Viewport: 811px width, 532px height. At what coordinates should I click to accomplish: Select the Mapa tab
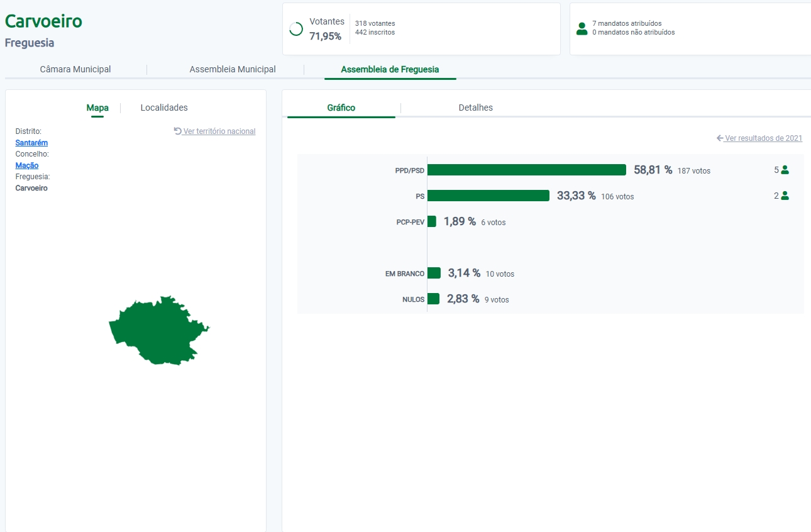(97, 108)
